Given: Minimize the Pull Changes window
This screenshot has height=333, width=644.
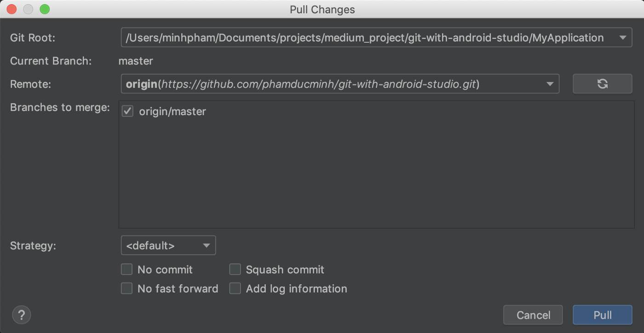Looking at the screenshot, I should click(28, 9).
